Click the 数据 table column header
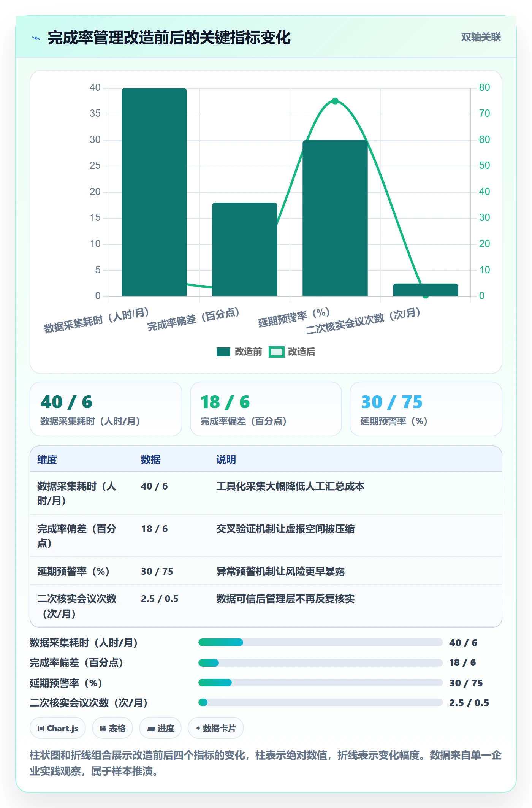532x808 pixels. tap(150, 459)
